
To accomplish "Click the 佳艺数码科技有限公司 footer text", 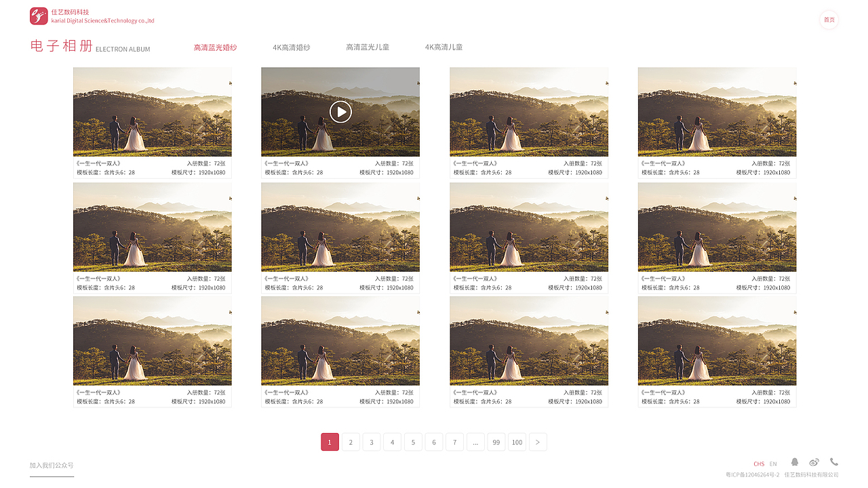I will (812, 475).
